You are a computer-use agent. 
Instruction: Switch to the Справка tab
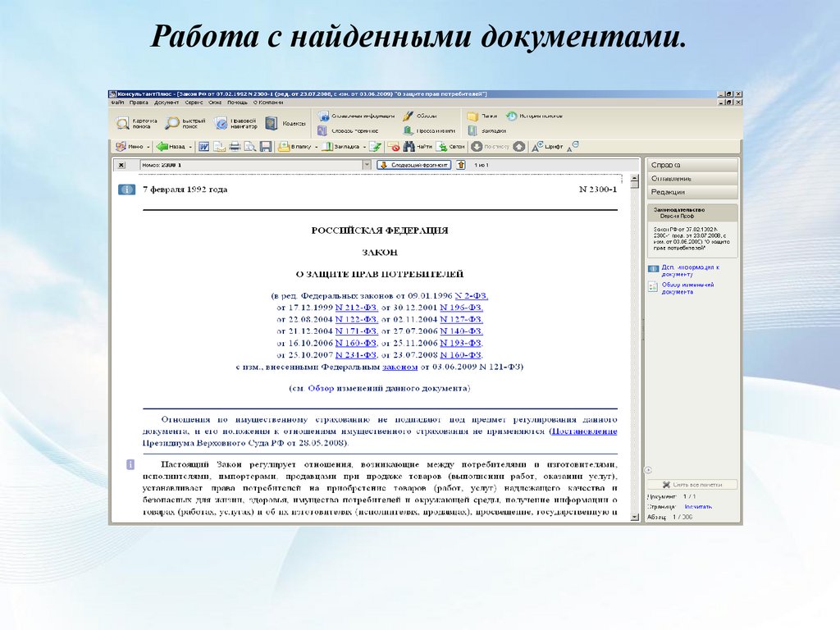[692, 165]
